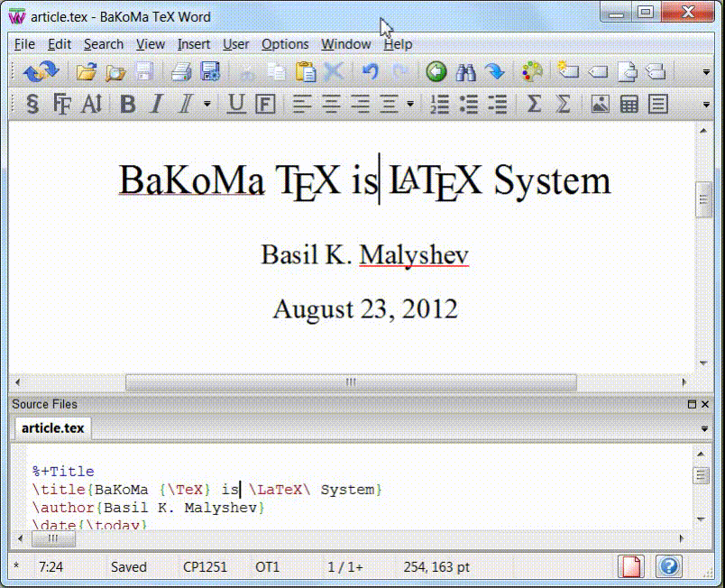This screenshot has width=725, height=588.
Task: Insert a bulleted list
Action: click(x=468, y=104)
